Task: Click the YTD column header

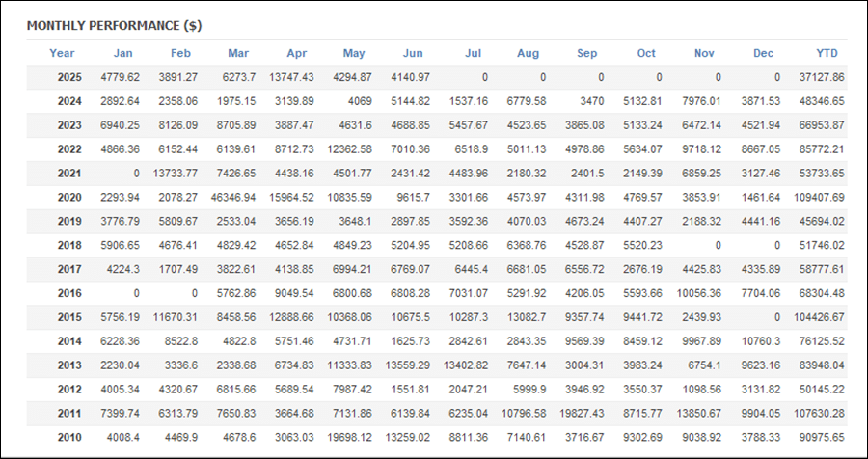Action: (x=827, y=53)
